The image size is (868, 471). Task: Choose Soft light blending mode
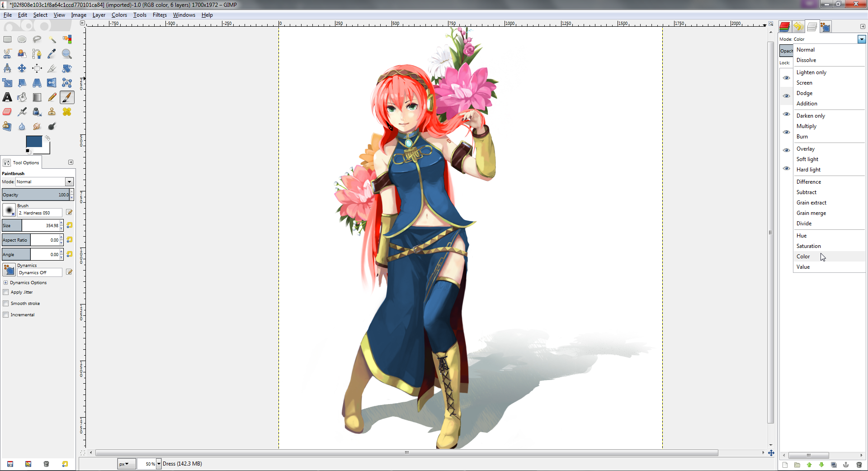(830, 159)
